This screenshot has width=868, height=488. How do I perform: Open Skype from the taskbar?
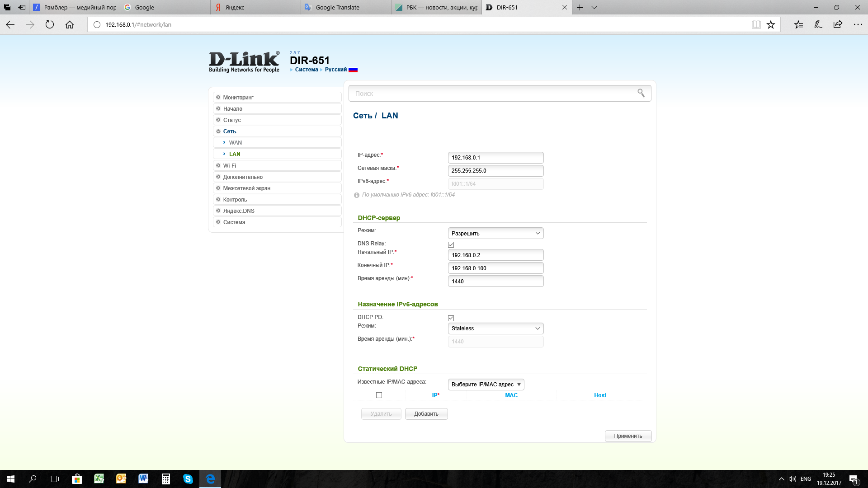click(x=188, y=479)
